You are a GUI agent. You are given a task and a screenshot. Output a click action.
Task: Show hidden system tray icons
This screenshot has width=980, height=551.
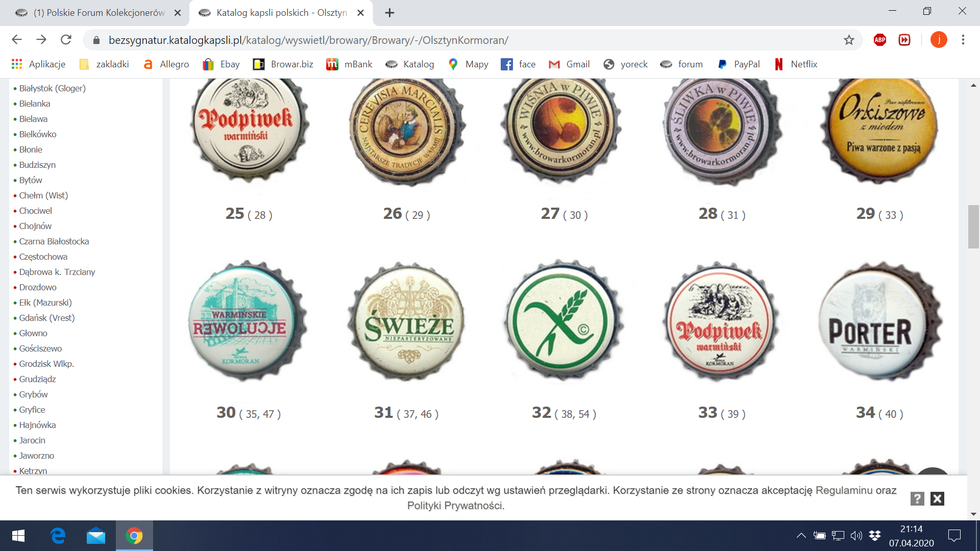point(801,535)
